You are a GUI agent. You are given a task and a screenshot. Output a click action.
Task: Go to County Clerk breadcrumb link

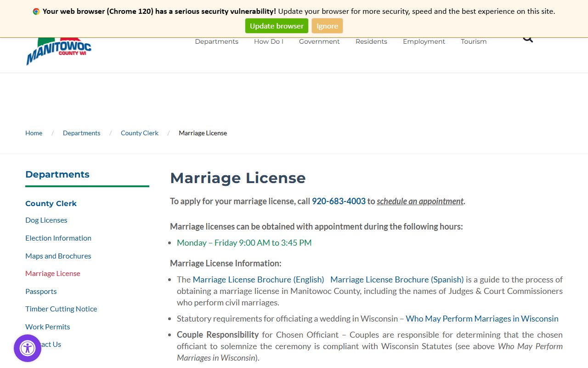tap(140, 133)
